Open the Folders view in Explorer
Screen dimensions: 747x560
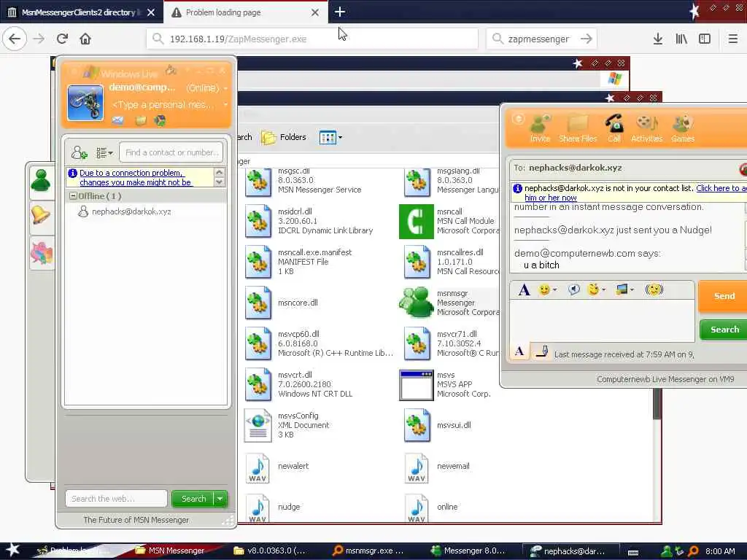pyautogui.click(x=284, y=138)
